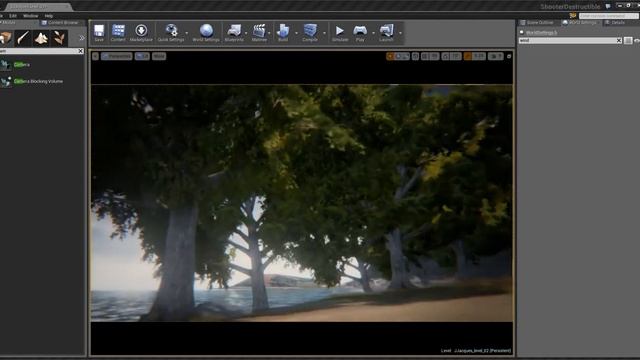Open scale snap value 0.25 dropdown
640x360 pixels.
coord(479,56)
